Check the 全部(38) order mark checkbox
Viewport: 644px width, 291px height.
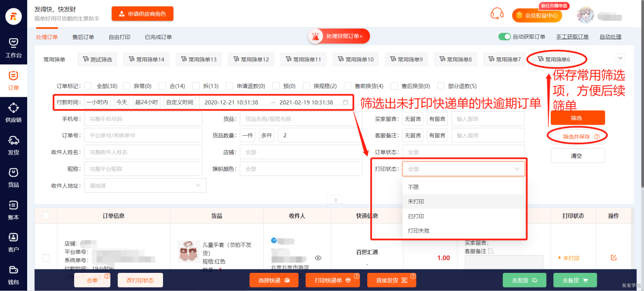click(88, 86)
